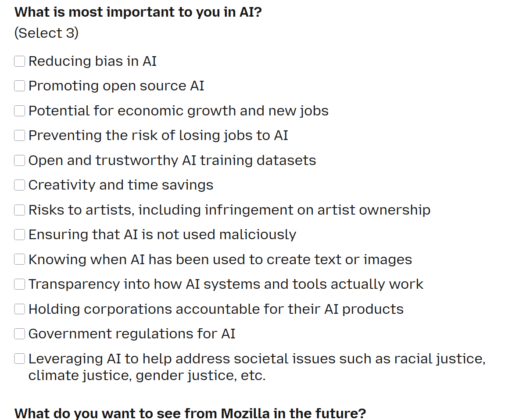Click the '(Select 3)' instruction text

47,33
